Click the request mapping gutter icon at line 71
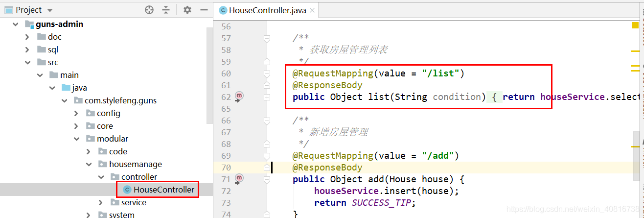 click(239, 178)
